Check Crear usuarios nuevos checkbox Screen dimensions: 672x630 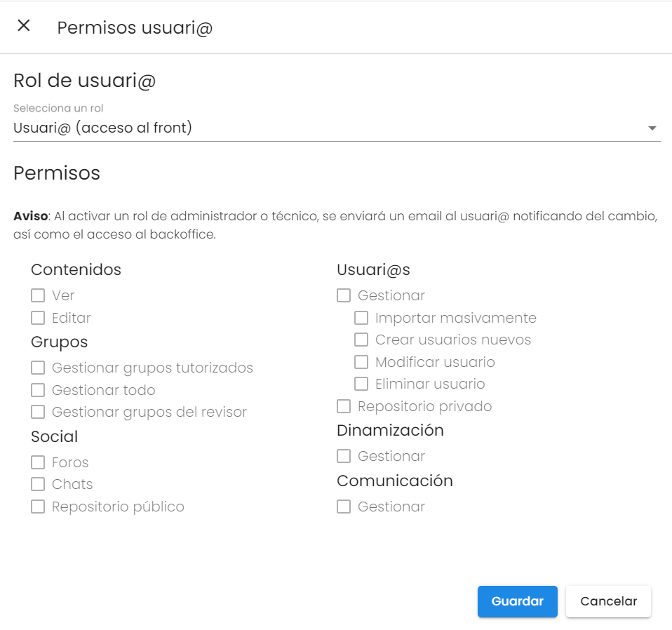[361, 340]
